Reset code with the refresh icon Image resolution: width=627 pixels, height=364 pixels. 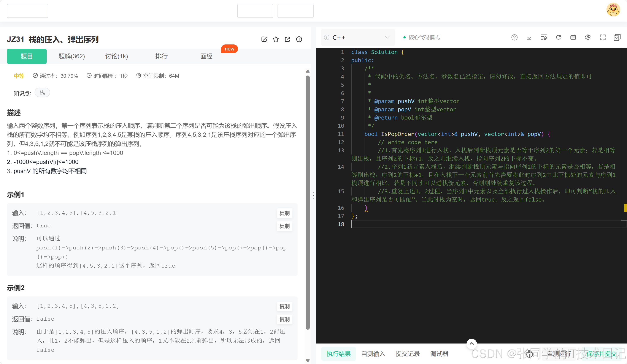[x=558, y=38]
